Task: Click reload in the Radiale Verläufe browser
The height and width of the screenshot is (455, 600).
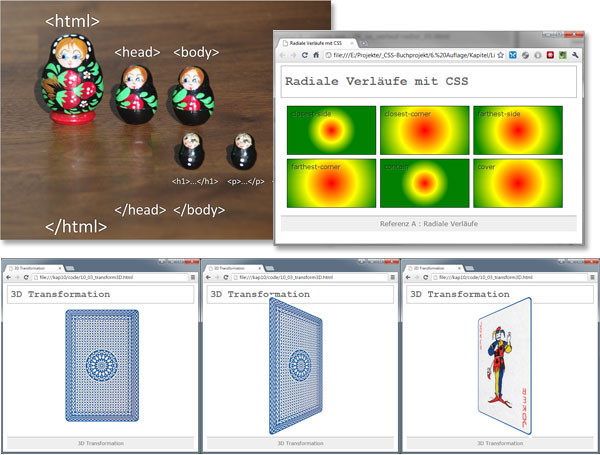Action: (305, 55)
